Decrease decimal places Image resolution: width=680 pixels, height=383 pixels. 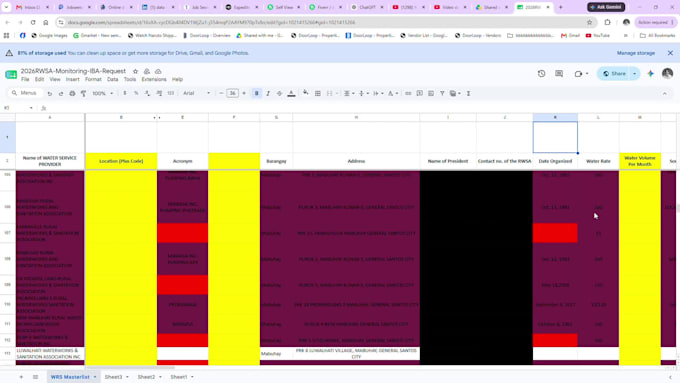point(147,93)
